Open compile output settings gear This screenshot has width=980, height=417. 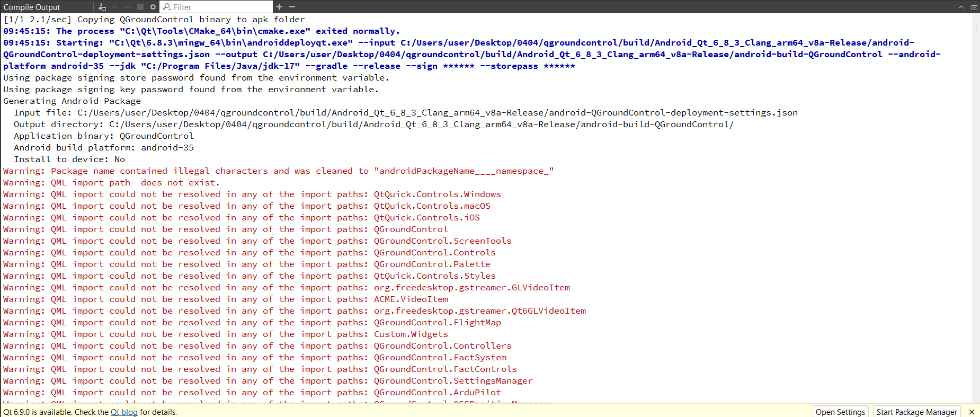tap(153, 7)
